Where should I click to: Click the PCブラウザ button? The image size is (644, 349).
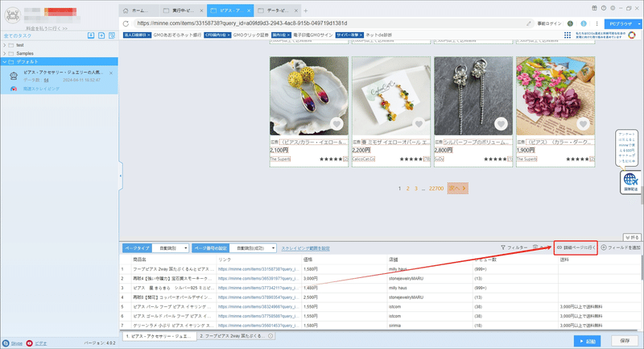click(621, 24)
